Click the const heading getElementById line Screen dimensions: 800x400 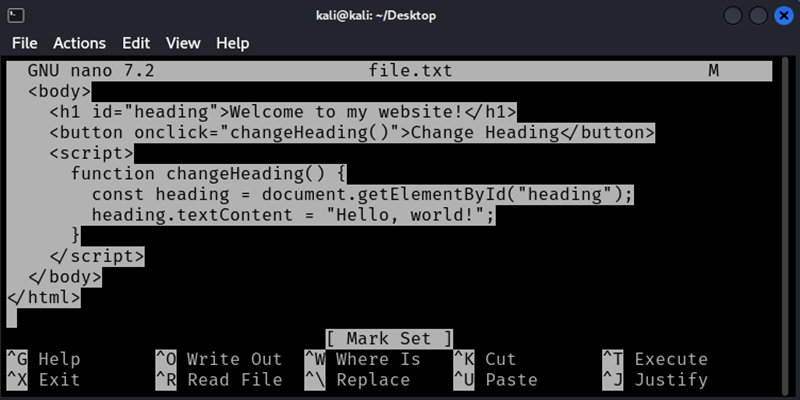click(x=362, y=194)
